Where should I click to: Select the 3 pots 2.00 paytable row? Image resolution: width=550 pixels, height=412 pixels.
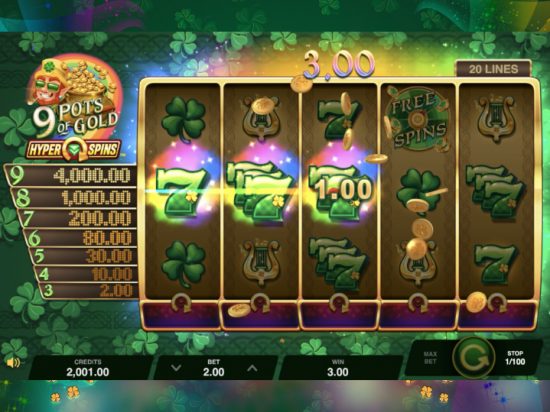pyautogui.click(x=89, y=290)
